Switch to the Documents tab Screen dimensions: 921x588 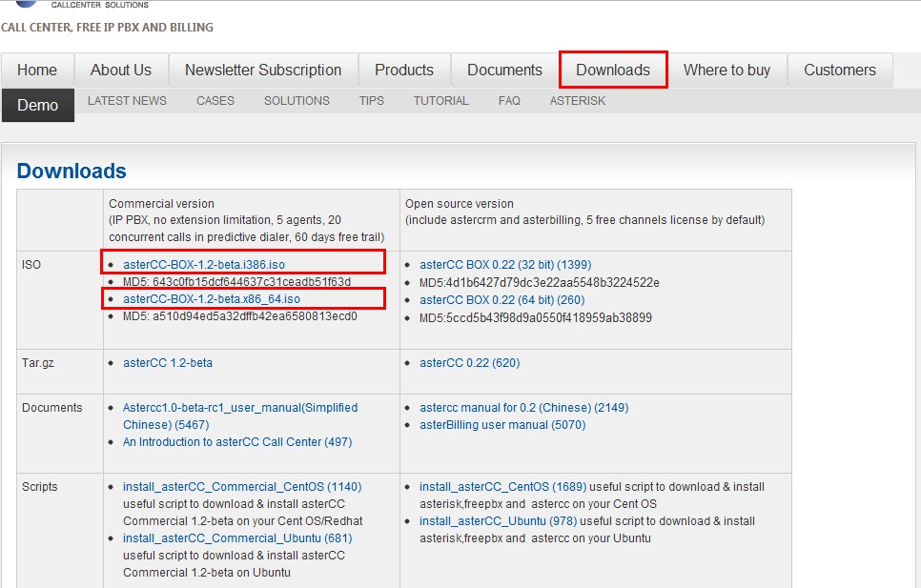pos(504,71)
